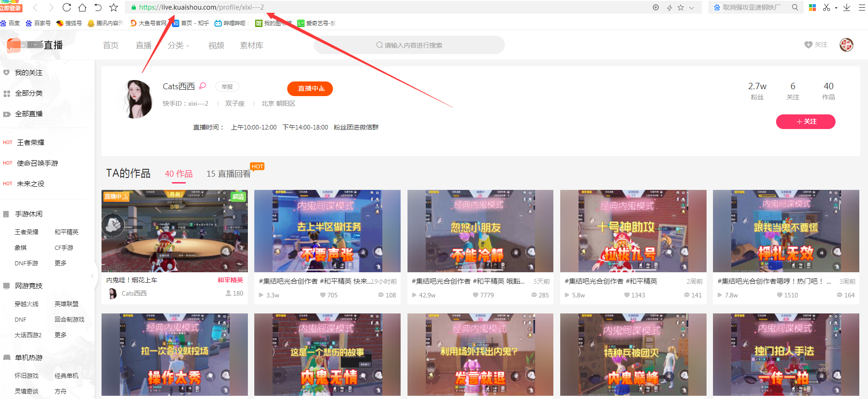The height and width of the screenshot is (399, 868).
Task: Click 更多 under 手游休闲 category
Action: (x=60, y=263)
